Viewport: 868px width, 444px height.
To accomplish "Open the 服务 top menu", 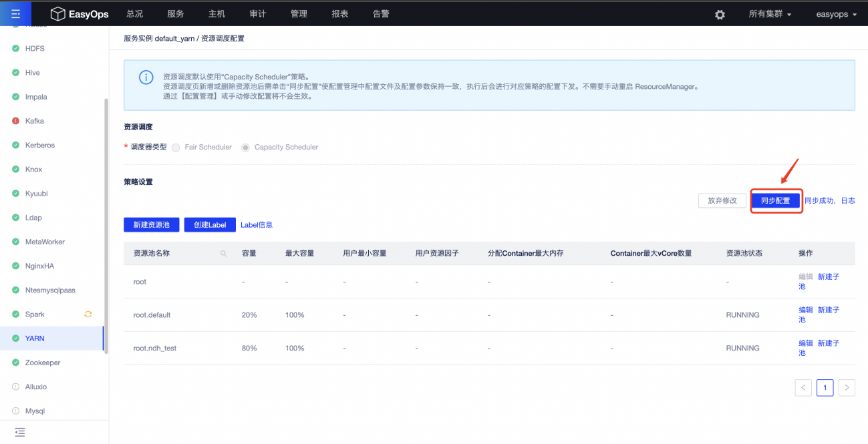I will pyautogui.click(x=176, y=14).
